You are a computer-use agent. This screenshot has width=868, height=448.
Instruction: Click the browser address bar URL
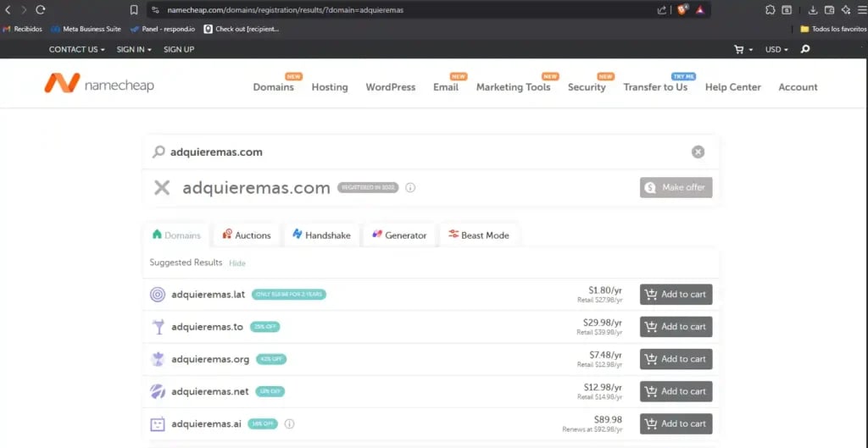[285, 10]
